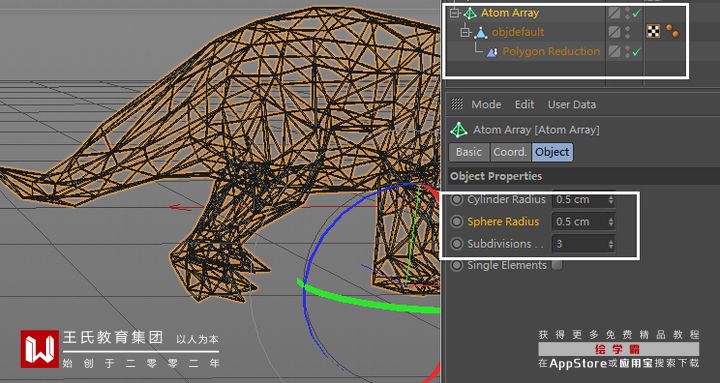Open the Mode menu
This screenshot has width=720, height=383.
[x=486, y=105]
